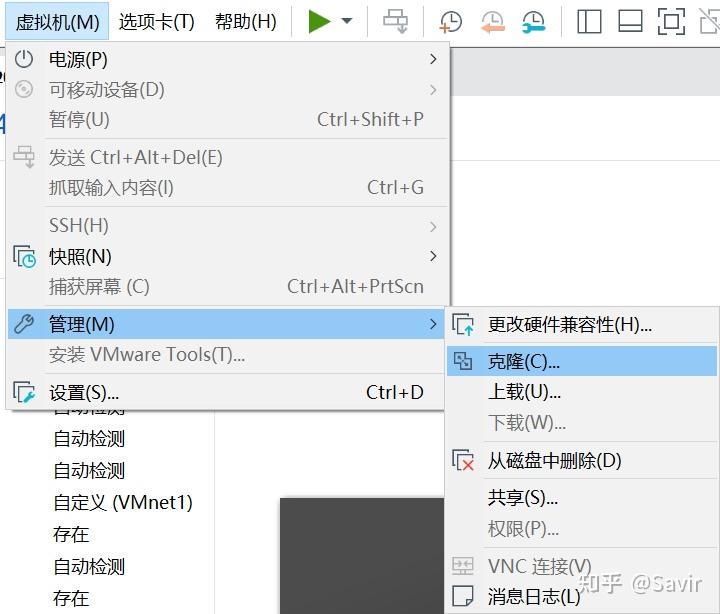The width and height of the screenshot is (720, 614).
Task: Expand the SSH(H) submenu arrow
Action: (433, 226)
